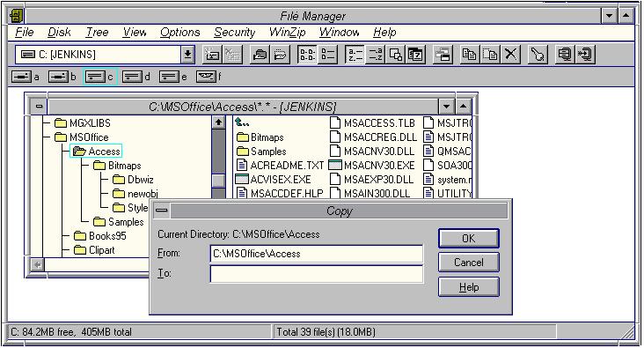Viewport: 644px width, 348px height.
Task: Click the Connect Network Drive toolbar icon
Action: (x=212, y=55)
